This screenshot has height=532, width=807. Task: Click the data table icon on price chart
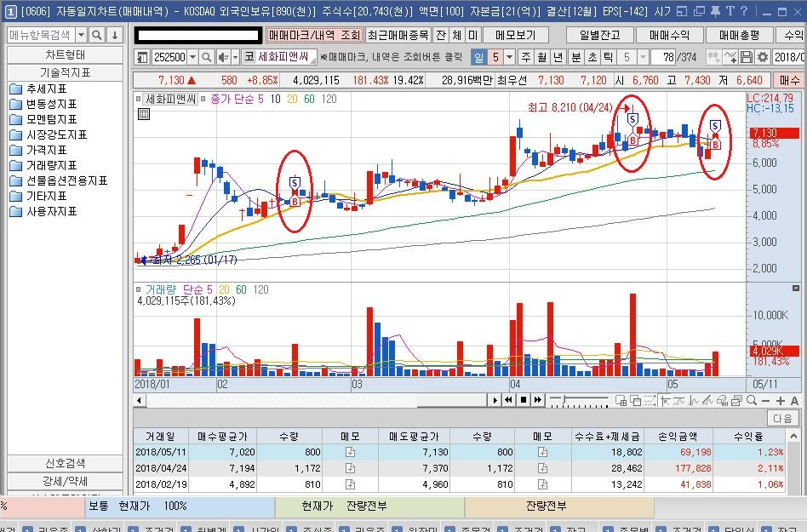pos(144,114)
